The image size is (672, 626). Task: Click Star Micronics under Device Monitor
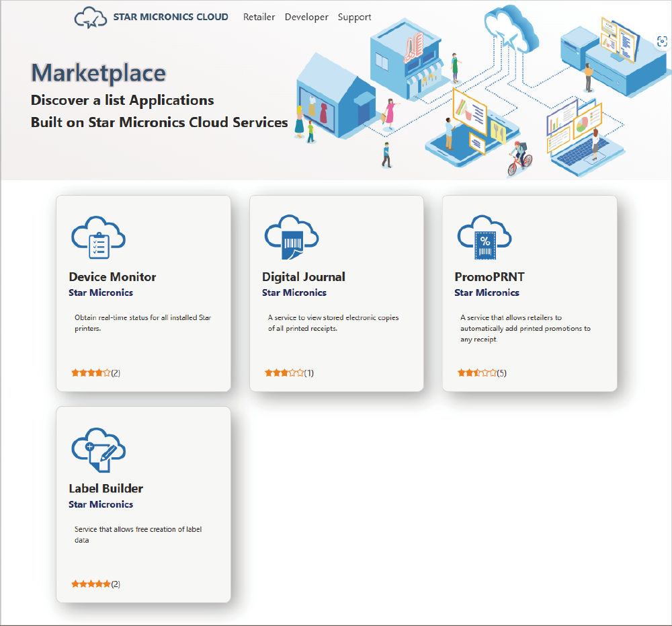tap(101, 293)
